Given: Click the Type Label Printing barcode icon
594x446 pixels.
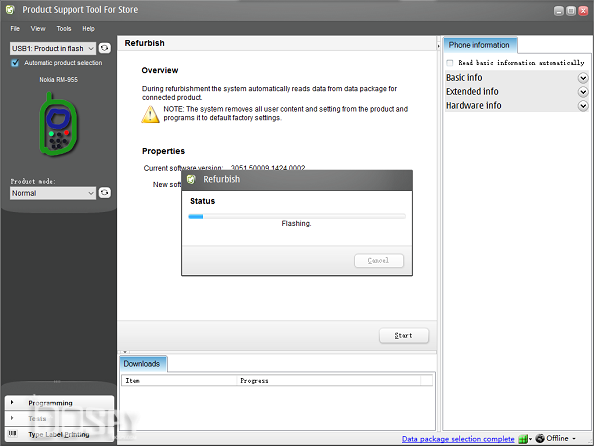Looking at the screenshot, I should click(13, 433).
